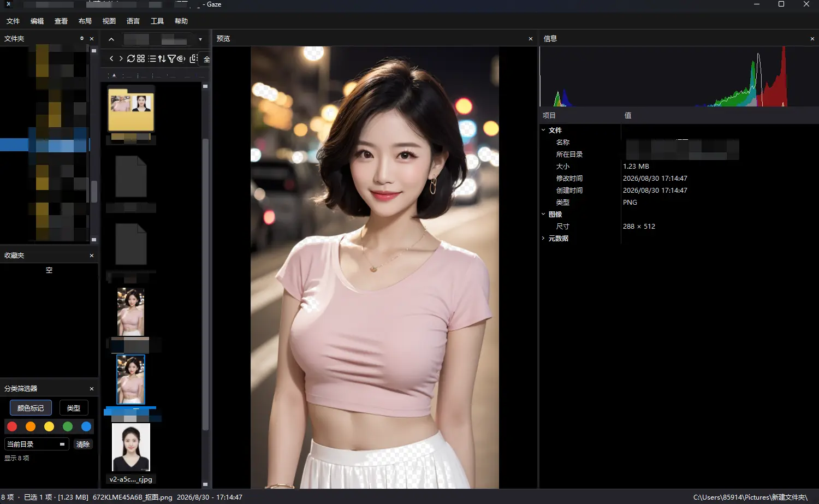The image size is (819, 504).
Task: Open the 工具 menu
Action: (x=157, y=21)
